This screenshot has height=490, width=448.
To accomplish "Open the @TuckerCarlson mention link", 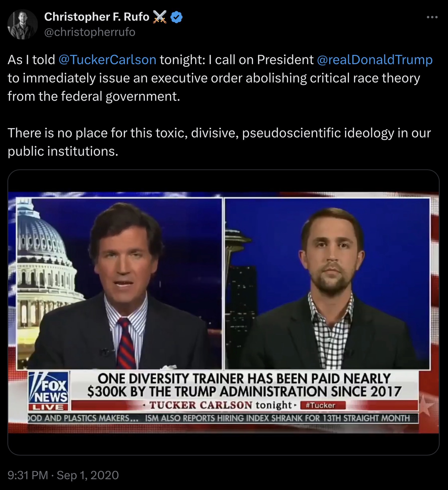I will [107, 60].
